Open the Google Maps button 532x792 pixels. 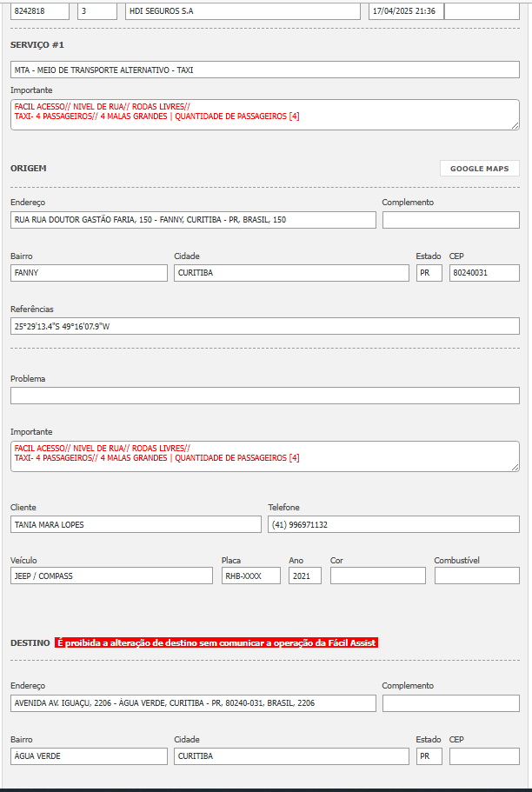pos(479,169)
